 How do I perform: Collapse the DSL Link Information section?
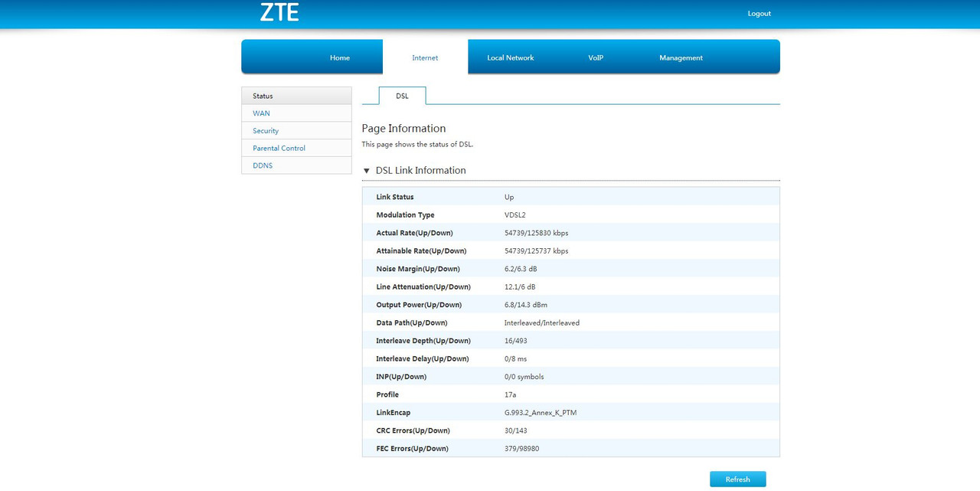point(366,171)
